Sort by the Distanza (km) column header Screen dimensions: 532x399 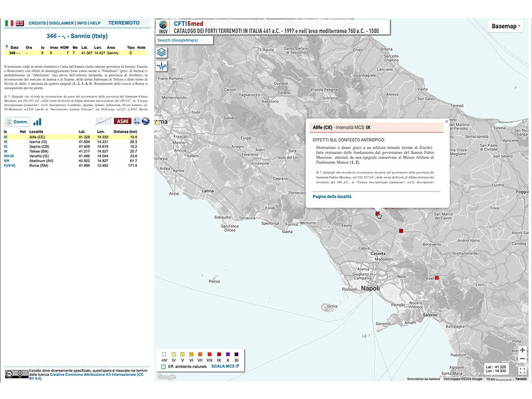[125, 132]
